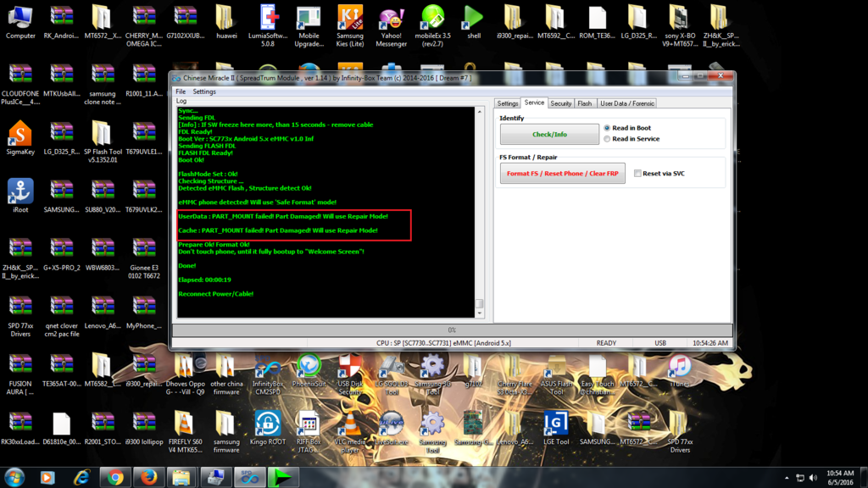Select the Gionee E3 0102 T6672 archive
This screenshot has width=868, height=488.
coord(144,258)
